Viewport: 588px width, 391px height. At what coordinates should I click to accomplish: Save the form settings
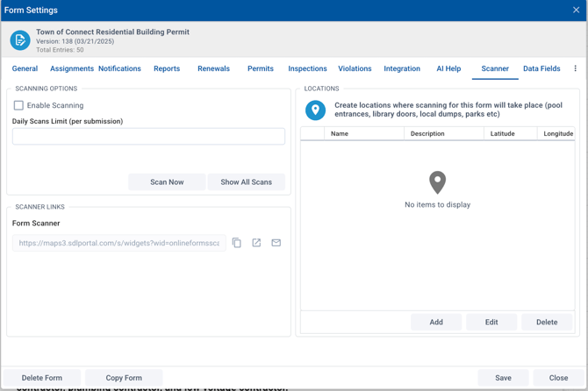pyautogui.click(x=503, y=378)
